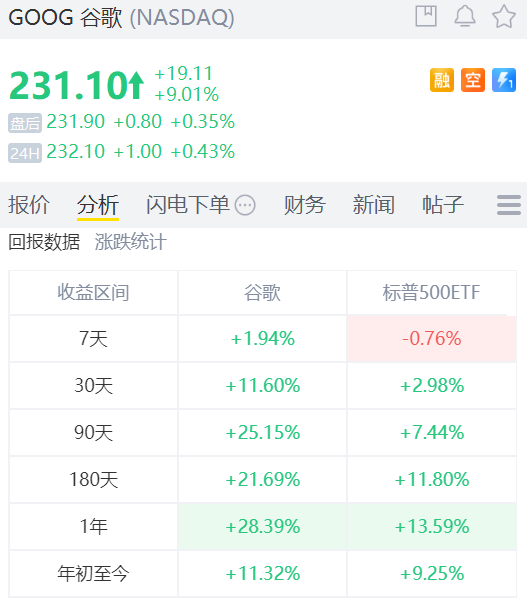Image resolution: width=527 pixels, height=601 pixels.
Task: Click the S&P 7-day return -0.76%
Action: [432, 339]
